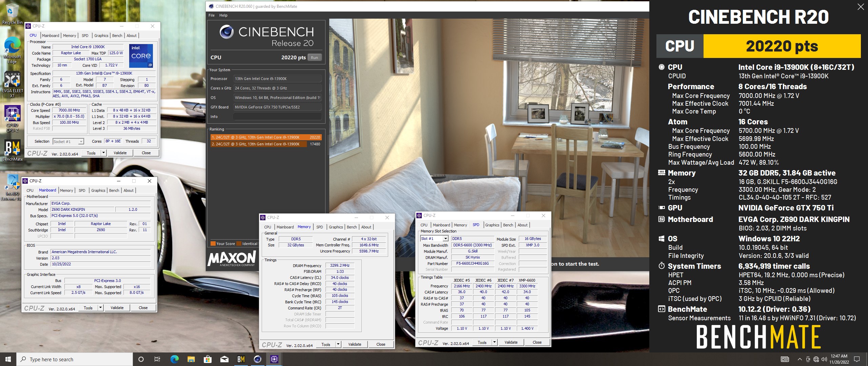The width and height of the screenshot is (868, 366).
Task: Click Validate in the SPD CPU-Z window
Action: point(511,342)
